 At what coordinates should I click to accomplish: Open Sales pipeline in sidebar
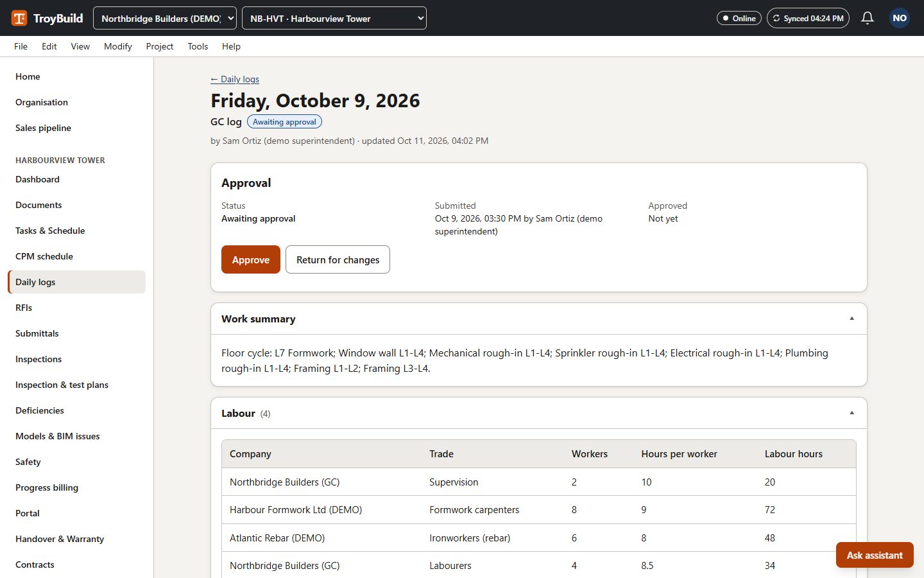[x=77, y=128]
